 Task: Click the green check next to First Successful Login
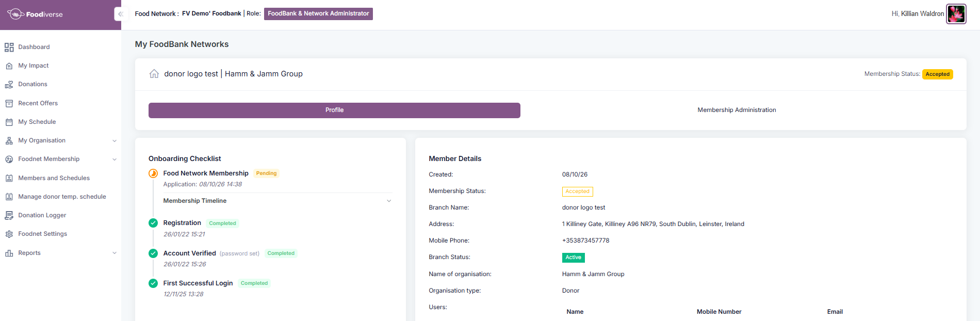pos(153,283)
